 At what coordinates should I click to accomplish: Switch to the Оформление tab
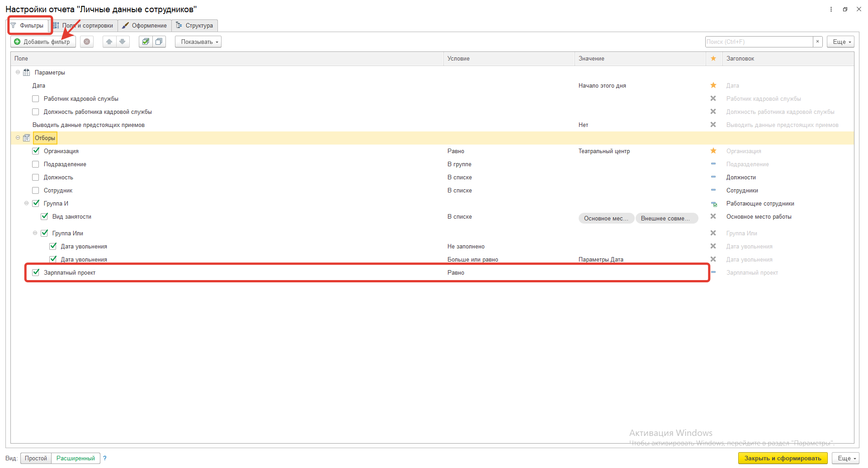coord(145,25)
